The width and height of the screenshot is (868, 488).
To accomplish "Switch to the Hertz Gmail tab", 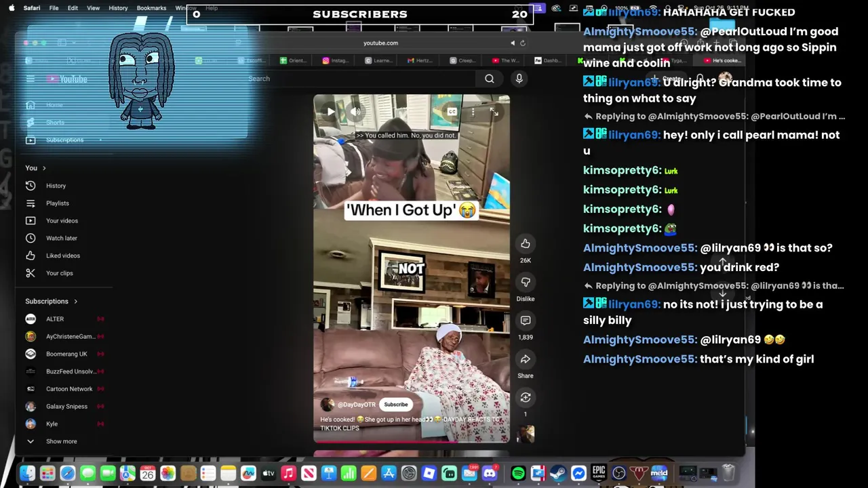I will pyautogui.click(x=420, y=60).
